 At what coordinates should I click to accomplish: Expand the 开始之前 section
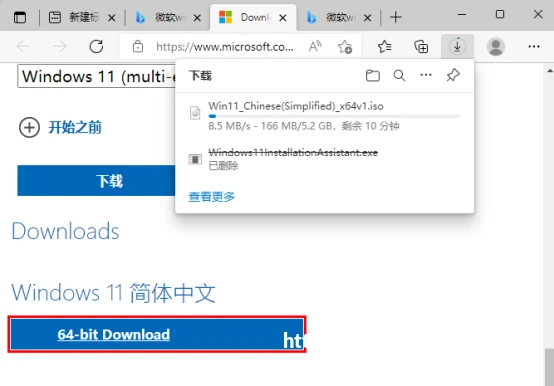(60, 127)
